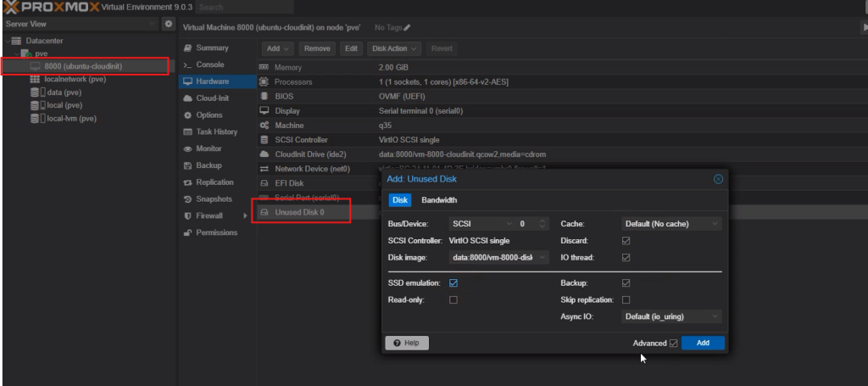Image resolution: width=868 pixels, height=386 pixels.
Task: Select the local-lvm (pve) storage
Action: coord(71,119)
